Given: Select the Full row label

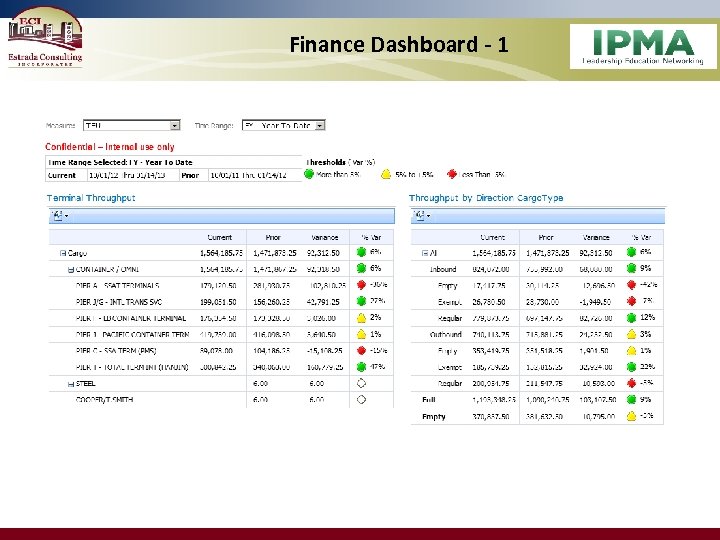Looking at the screenshot, I should pyautogui.click(x=428, y=400).
